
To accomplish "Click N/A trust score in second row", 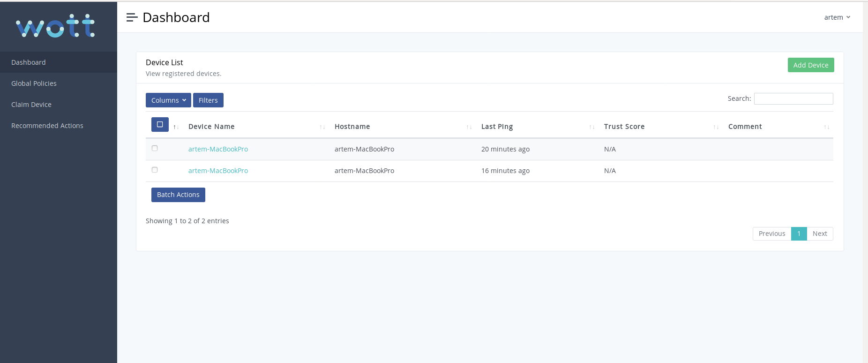I will point(610,171).
